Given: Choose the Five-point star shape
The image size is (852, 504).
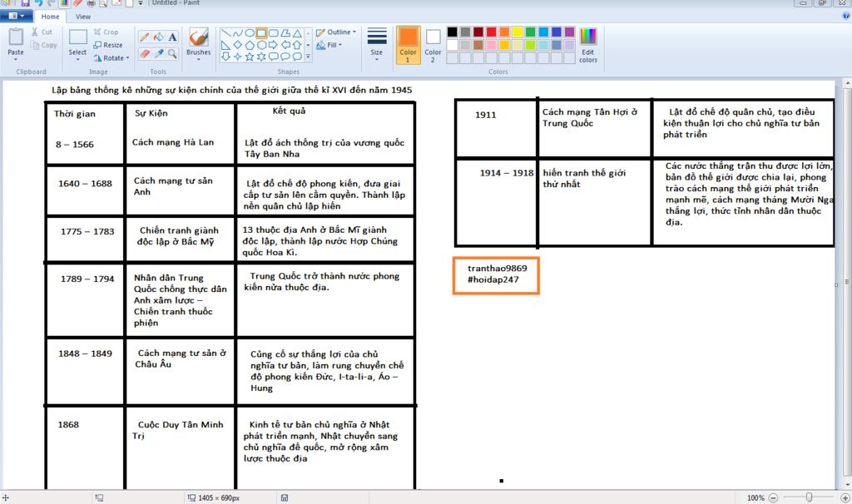Looking at the screenshot, I should click(x=250, y=56).
